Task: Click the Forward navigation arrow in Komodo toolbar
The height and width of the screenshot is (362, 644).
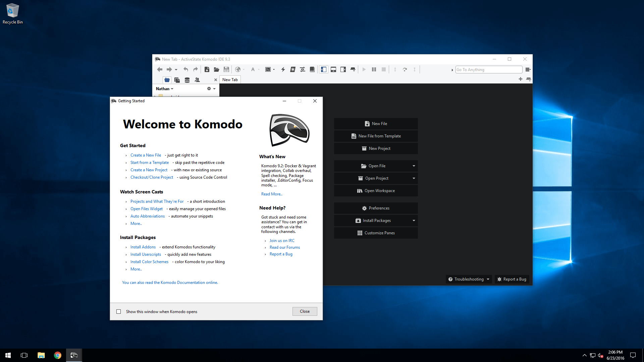Action: coord(169,69)
